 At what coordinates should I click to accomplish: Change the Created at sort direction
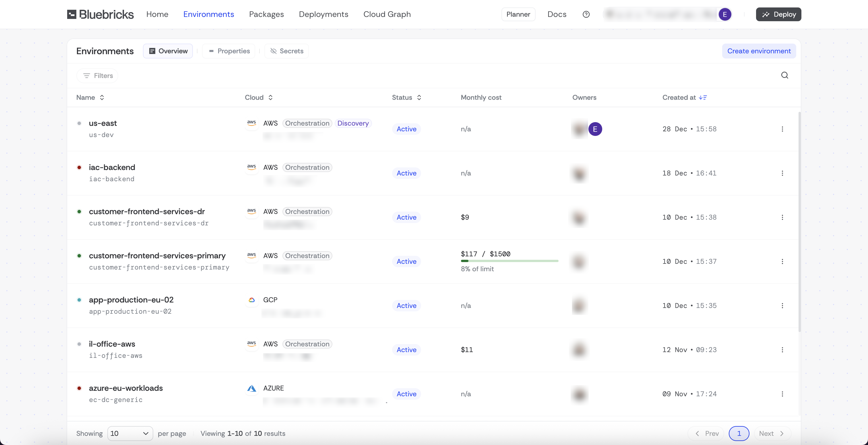[703, 97]
